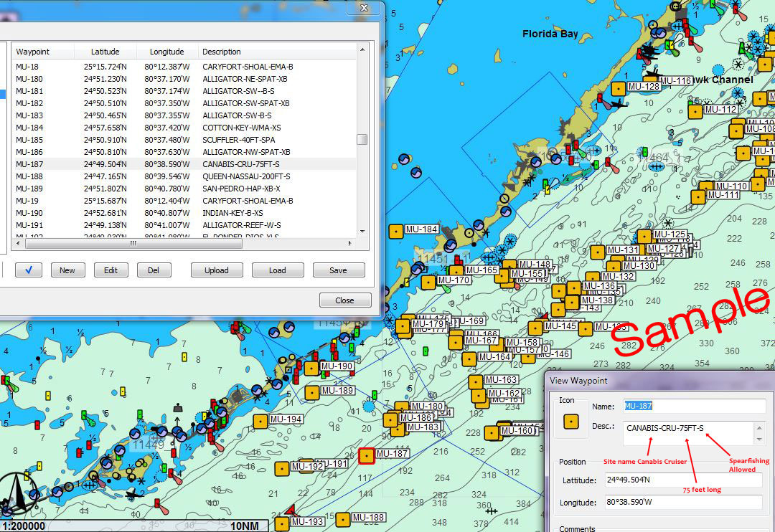Viewport: 775px width, 532px height.
Task: Select the MU-184 waypoint square on map
Action: pos(395,231)
